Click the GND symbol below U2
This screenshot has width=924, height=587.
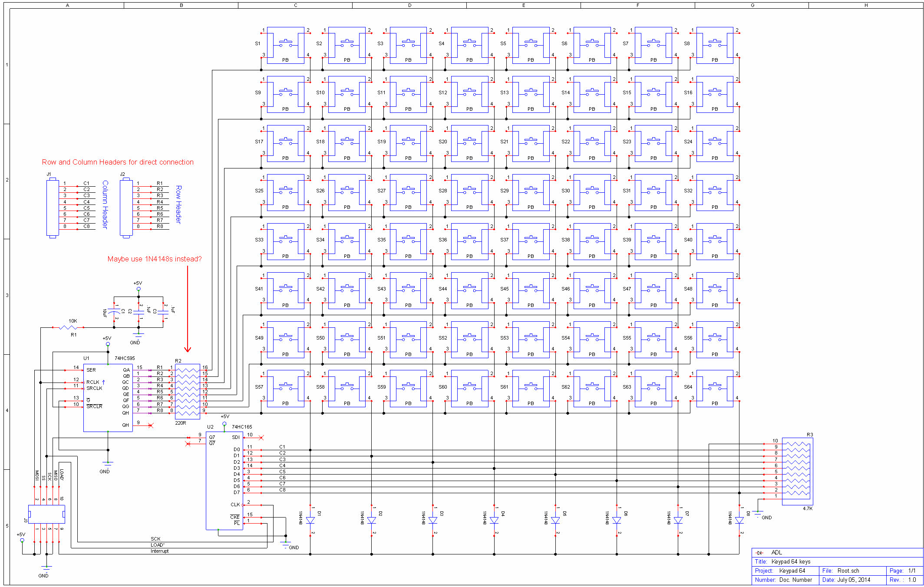click(285, 542)
